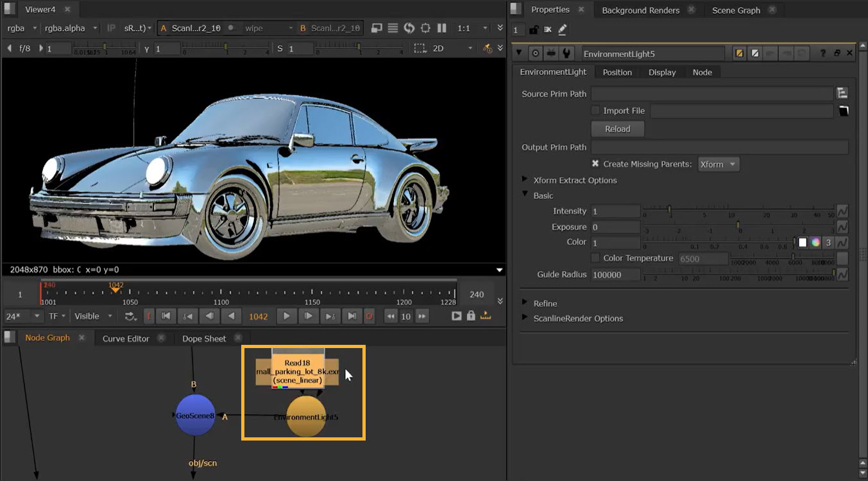Click the color wheel icon in Color row
The image size is (868, 481).
click(x=815, y=243)
